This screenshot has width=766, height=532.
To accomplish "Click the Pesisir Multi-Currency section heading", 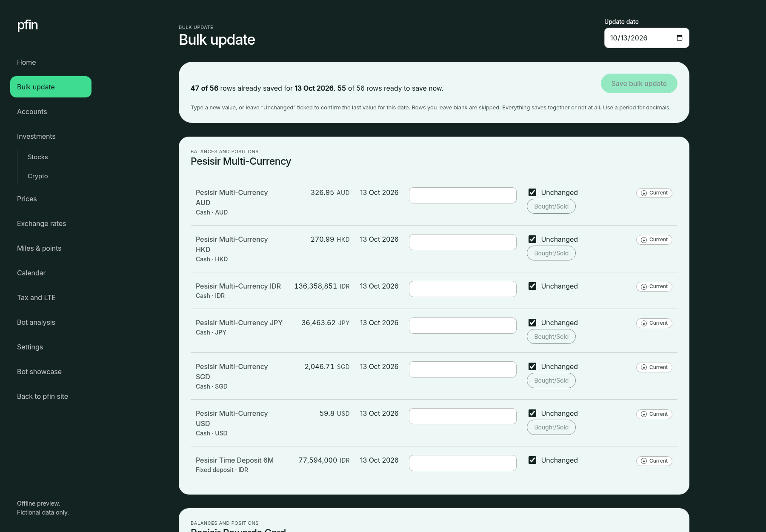I will pyautogui.click(x=241, y=161).
